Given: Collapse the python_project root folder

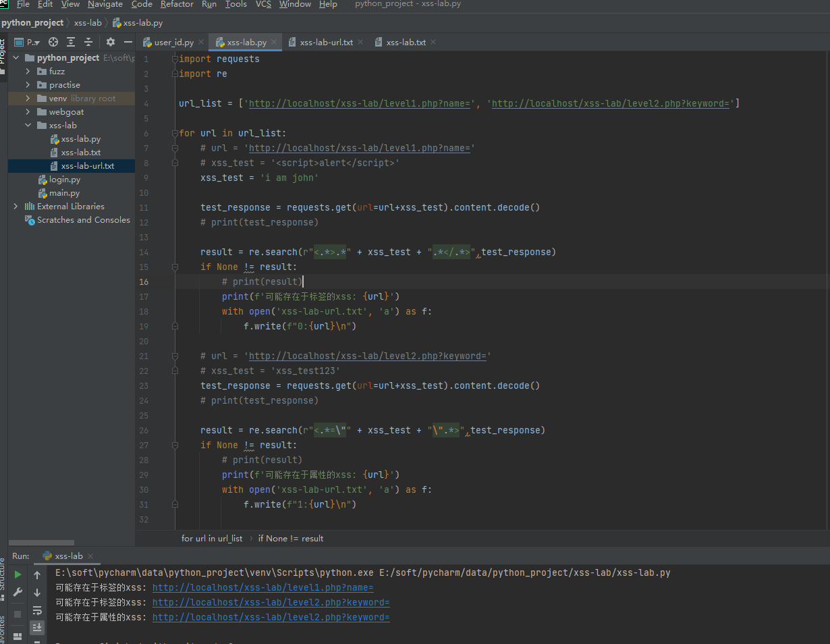Looking at the screenshot, I should (15, 58).
